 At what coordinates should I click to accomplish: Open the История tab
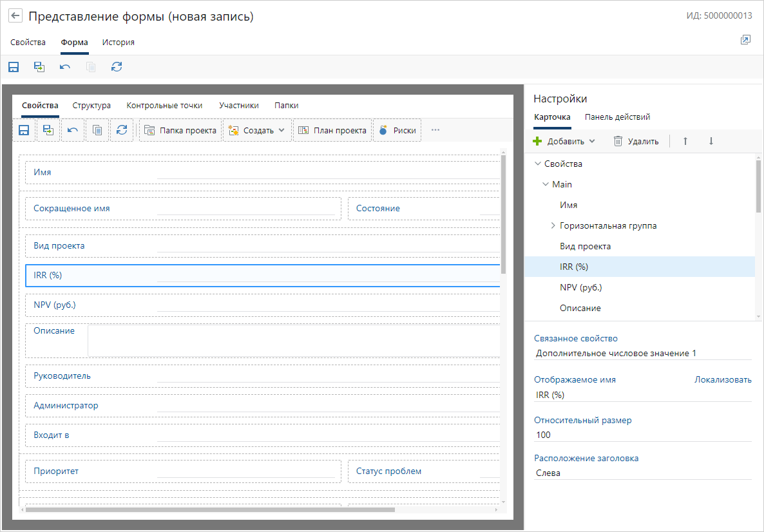click(119, 43)
